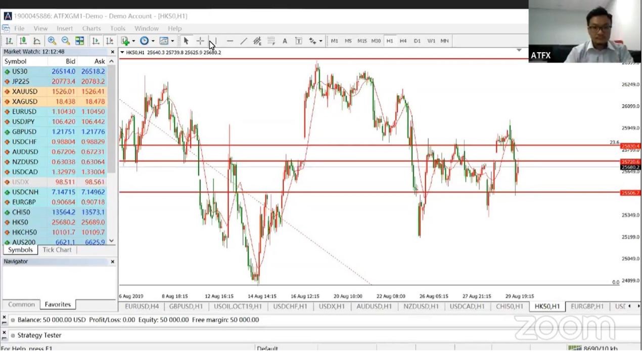Select the Horizontal Line tool
This screenshot has width=644, height=352.
pyautogui.click(x=230, y=41)
